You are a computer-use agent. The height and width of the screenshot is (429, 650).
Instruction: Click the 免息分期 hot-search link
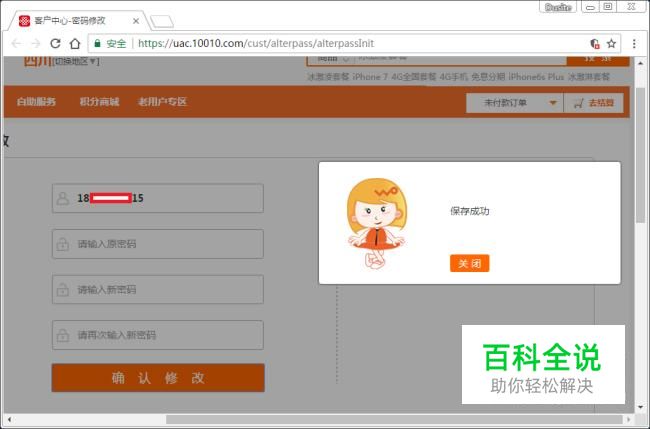coord(488,77)
